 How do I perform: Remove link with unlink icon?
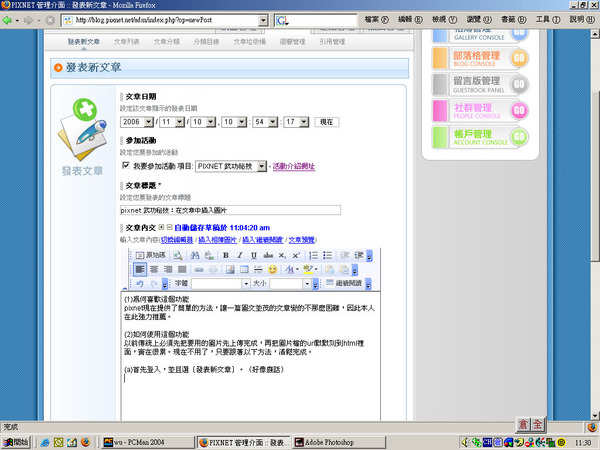pyautogui.click(x=213, y=270)
